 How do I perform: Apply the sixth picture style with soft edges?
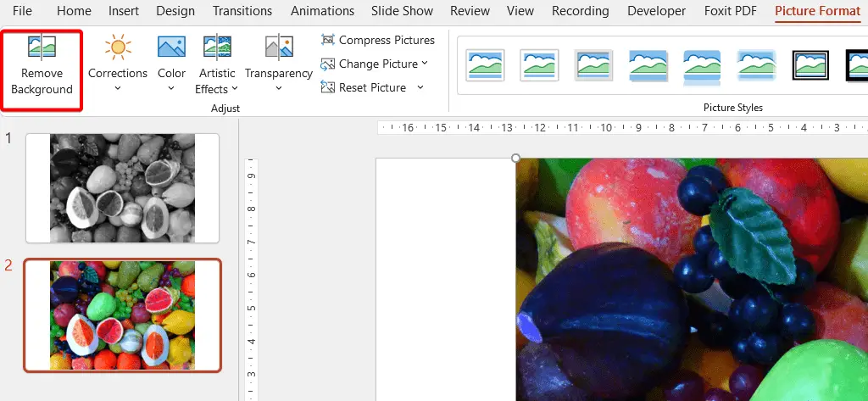756,65
